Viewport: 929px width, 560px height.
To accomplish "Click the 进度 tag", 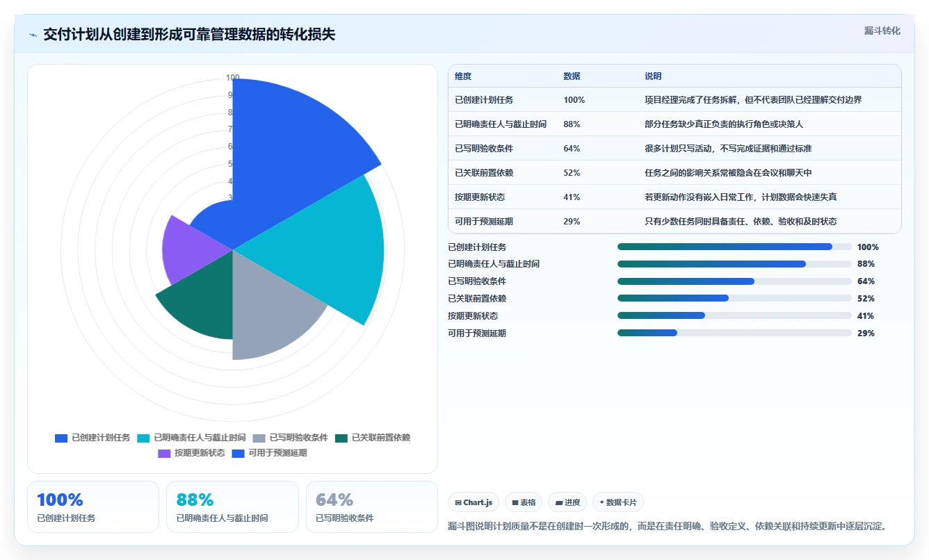I will (567, 502).
